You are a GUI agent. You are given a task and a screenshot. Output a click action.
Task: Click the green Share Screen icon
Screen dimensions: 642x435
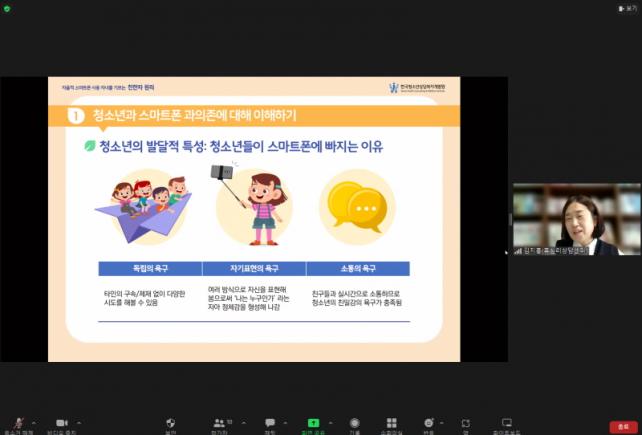(x=313, y=423)
